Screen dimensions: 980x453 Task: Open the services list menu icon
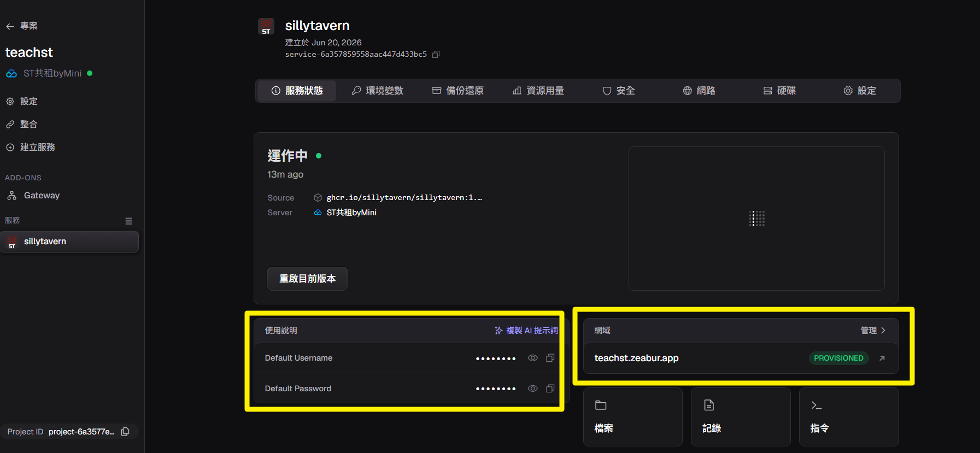tap(129, 221)
